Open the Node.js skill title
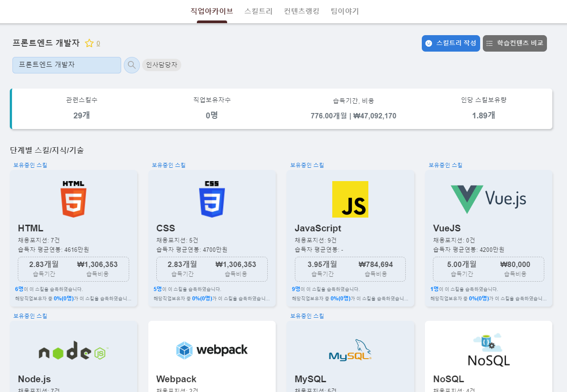 (34, 379)
